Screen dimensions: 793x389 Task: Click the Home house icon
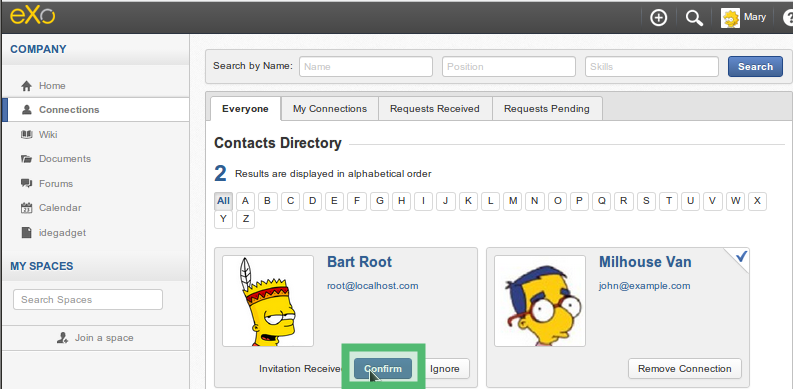(26, 86)
